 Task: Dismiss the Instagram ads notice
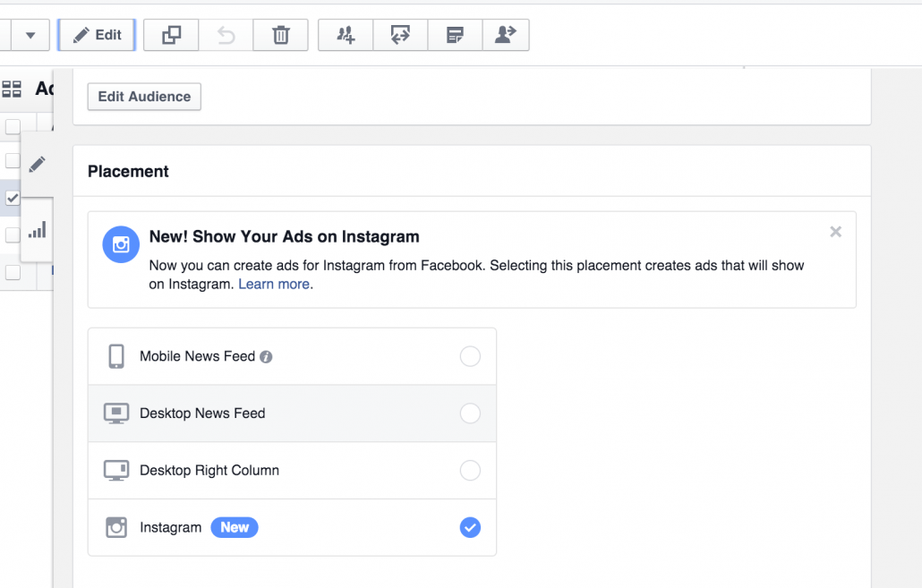click(835, 232)
